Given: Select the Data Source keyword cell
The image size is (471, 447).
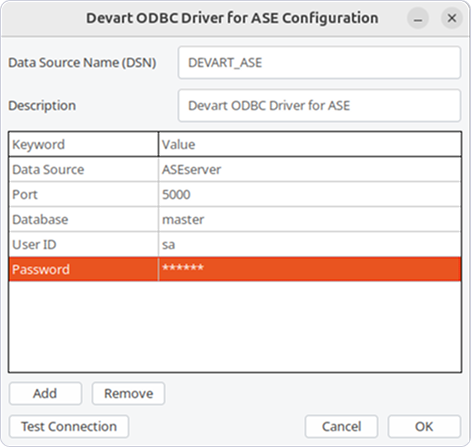Looking at the screenshot, I should coord(83,170).
